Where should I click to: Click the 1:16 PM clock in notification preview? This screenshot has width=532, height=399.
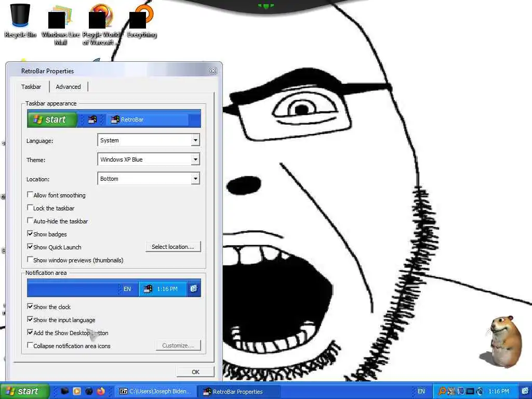point(167,289)
